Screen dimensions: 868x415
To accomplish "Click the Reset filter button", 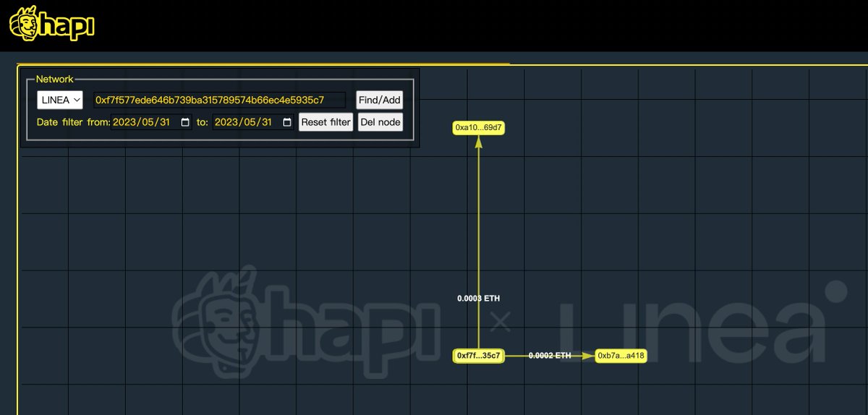I will point(325,122).
